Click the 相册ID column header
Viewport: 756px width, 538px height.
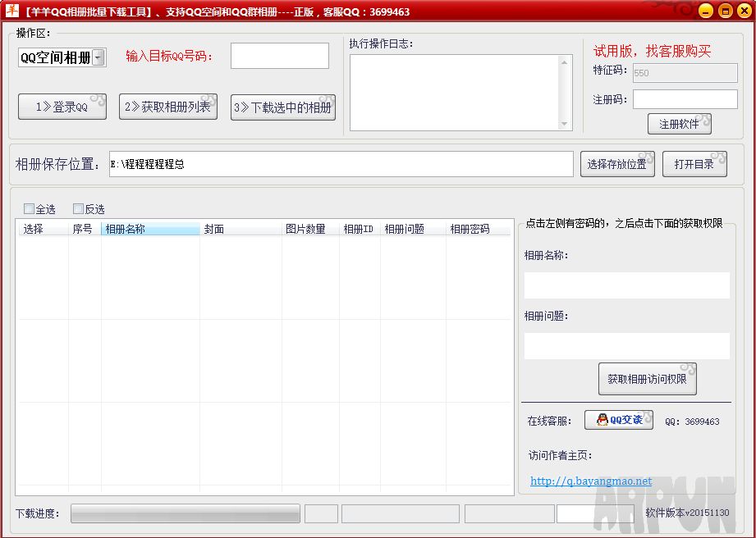coord(360,229)
